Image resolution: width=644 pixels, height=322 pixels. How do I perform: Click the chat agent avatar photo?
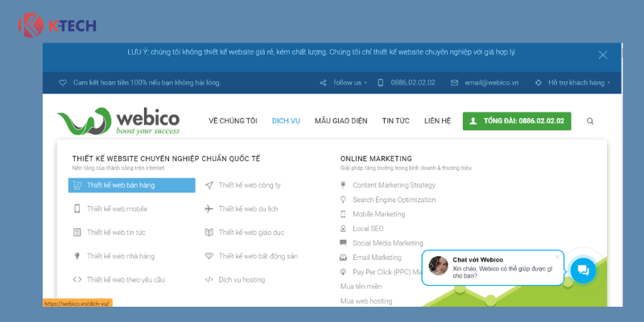[x=438, y=266]
